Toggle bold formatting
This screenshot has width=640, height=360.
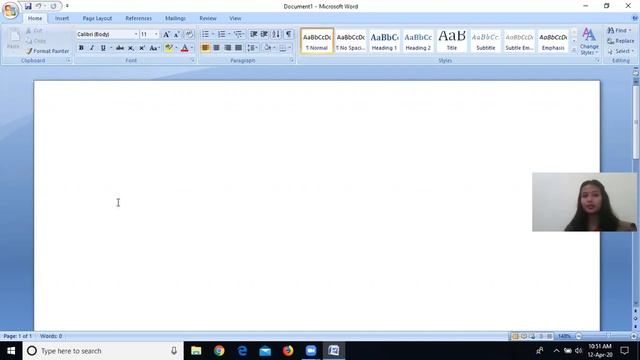(x=81, y=48)
